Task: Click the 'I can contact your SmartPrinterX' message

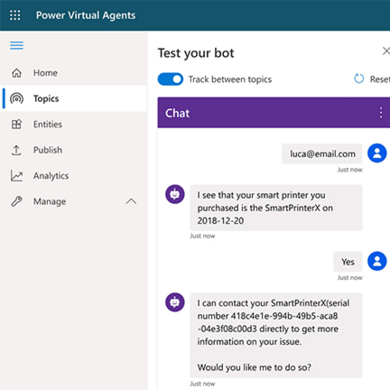Action: point(276,335)
